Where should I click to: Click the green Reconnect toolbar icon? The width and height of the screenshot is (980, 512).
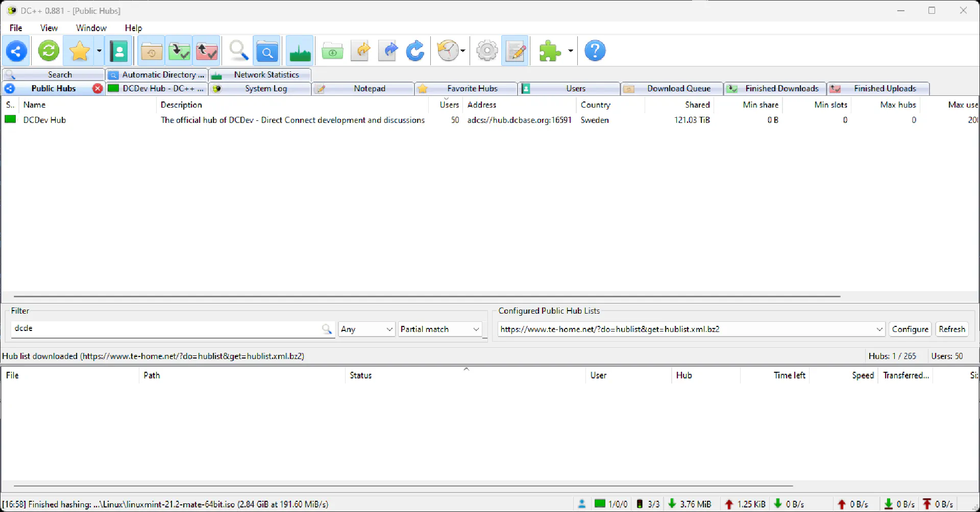(x=49, y=51)
